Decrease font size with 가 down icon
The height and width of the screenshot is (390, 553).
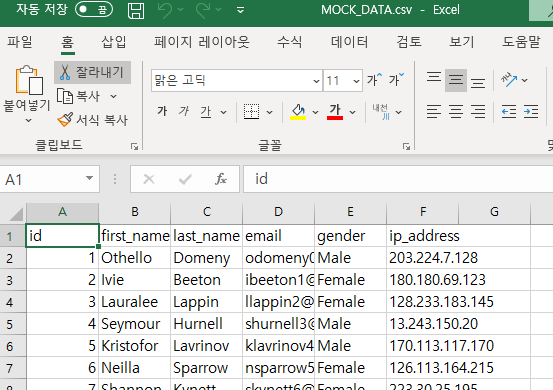click(396, 80)
